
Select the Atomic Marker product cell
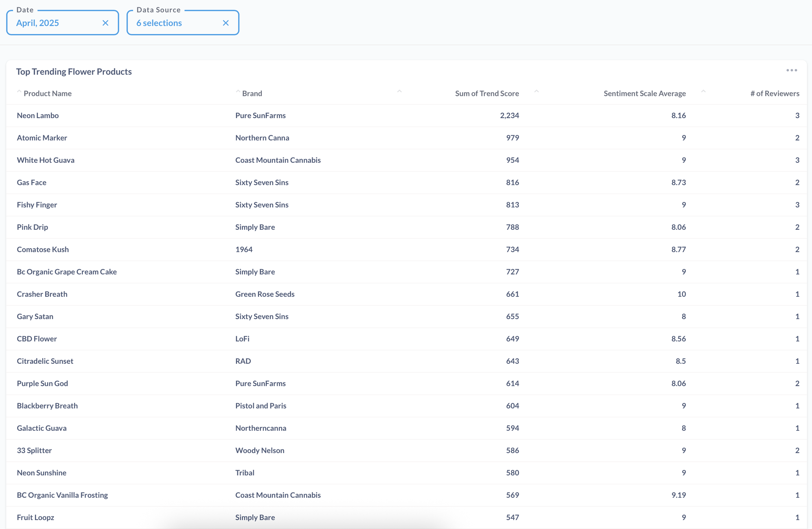tap(42, 138)
